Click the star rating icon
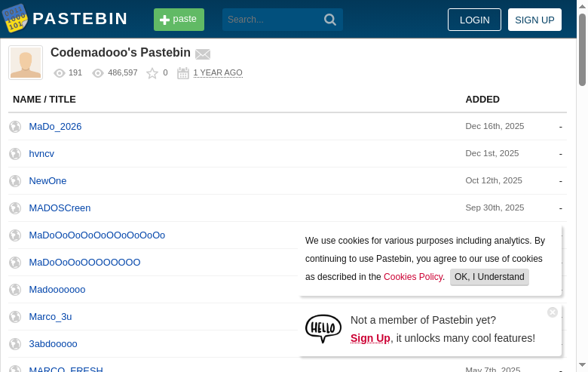The image size is (588, 372). point(152,73)
